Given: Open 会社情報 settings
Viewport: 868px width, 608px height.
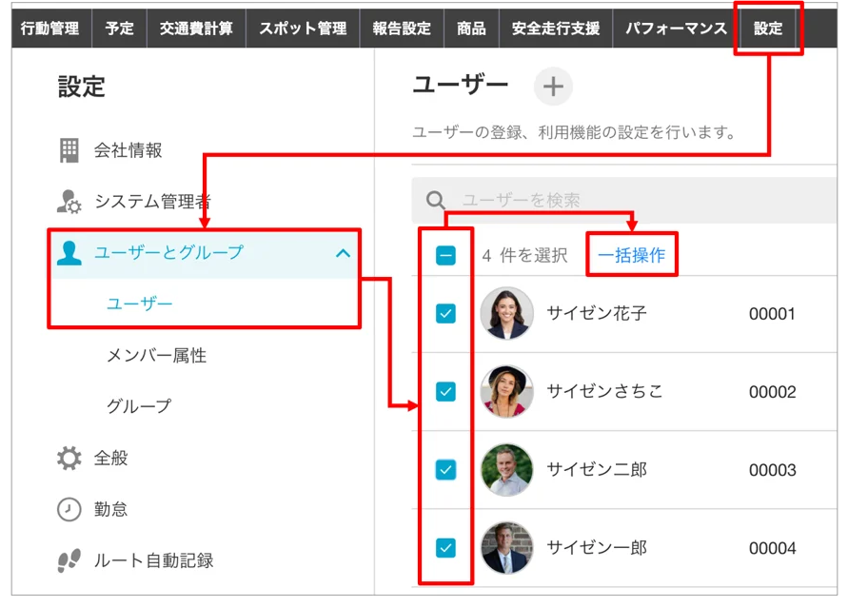Looking at the screenshot, I should [x=128, y=150].
